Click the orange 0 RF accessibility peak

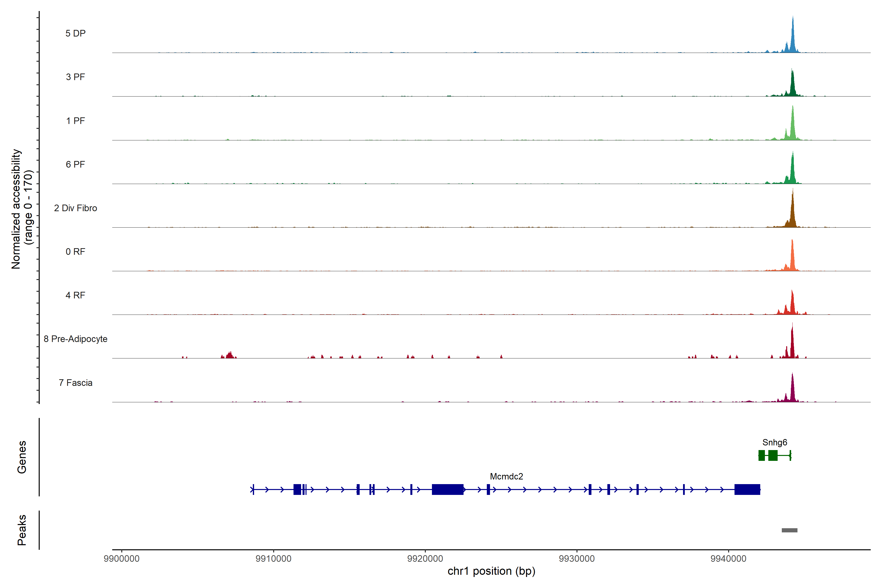tap(792, 261)
